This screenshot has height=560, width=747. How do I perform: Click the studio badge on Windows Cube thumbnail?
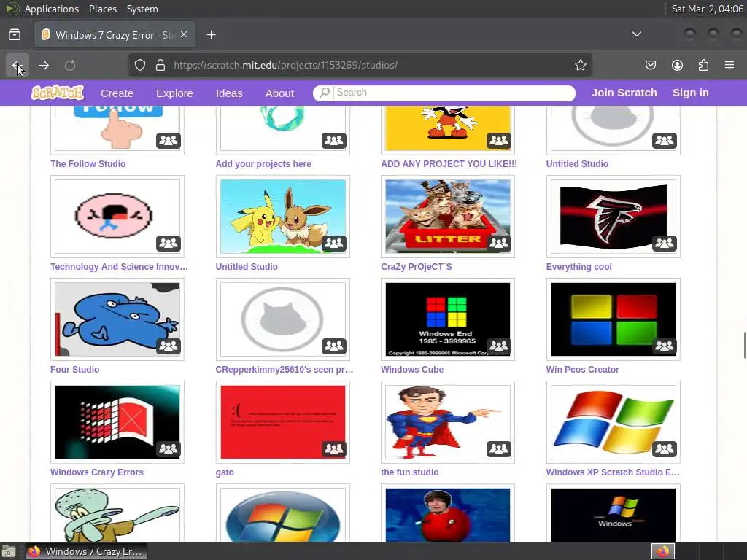coord(499,346)
